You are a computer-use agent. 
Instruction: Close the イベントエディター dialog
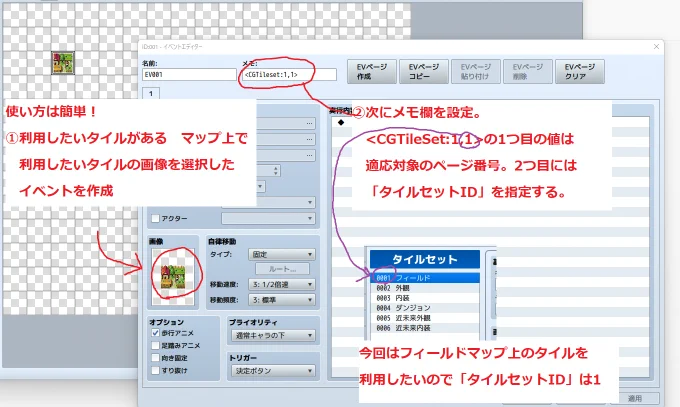pos(656,46)
